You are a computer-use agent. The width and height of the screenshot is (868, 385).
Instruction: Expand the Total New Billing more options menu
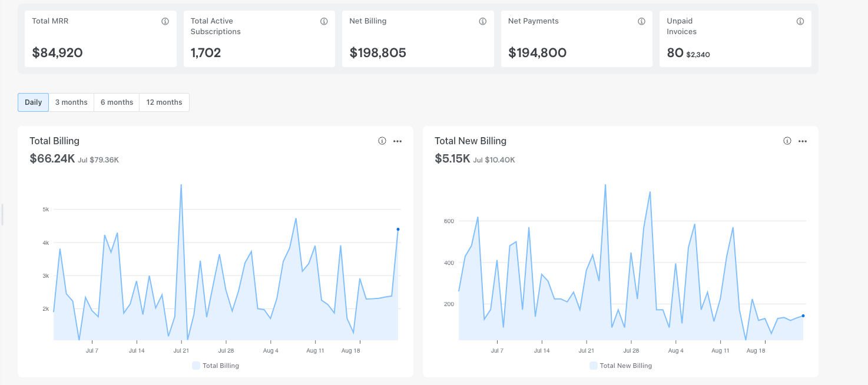coord(803,141)
